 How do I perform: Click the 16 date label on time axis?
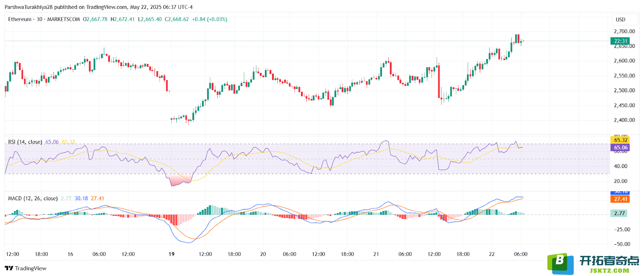coord(70,254)
